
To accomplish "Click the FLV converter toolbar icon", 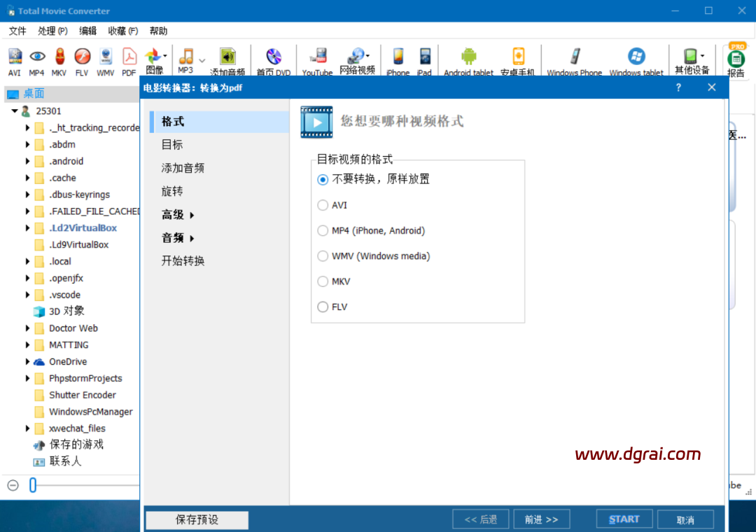I will click(x=82, y=60).
